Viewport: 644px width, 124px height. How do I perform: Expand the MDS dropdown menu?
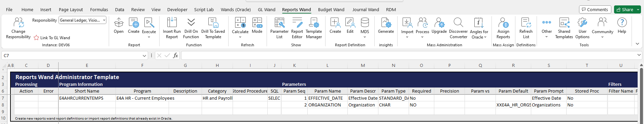tap(365, 37)
